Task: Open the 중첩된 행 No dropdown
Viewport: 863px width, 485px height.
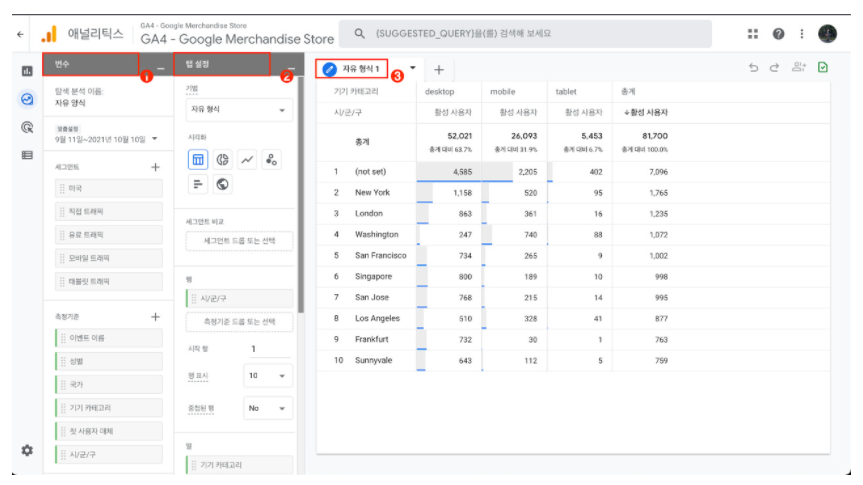Action: (x=267, y=408)
